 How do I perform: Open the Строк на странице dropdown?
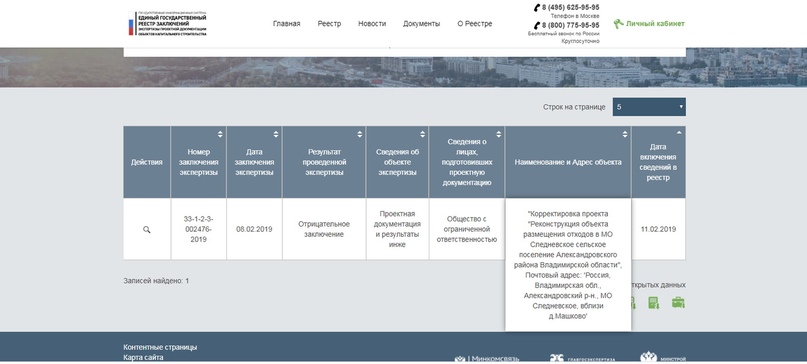coord(649,107)
